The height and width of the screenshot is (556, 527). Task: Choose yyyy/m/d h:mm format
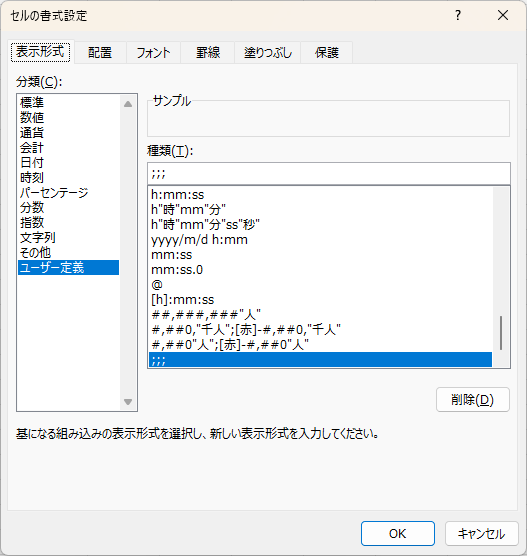tap(321, 240)
